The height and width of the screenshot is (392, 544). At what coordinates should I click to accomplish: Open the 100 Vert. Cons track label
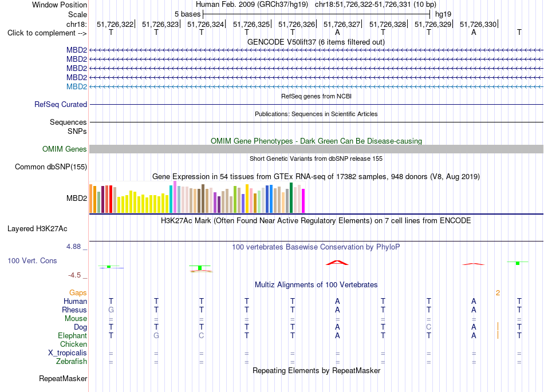click(x=32, y=260)
